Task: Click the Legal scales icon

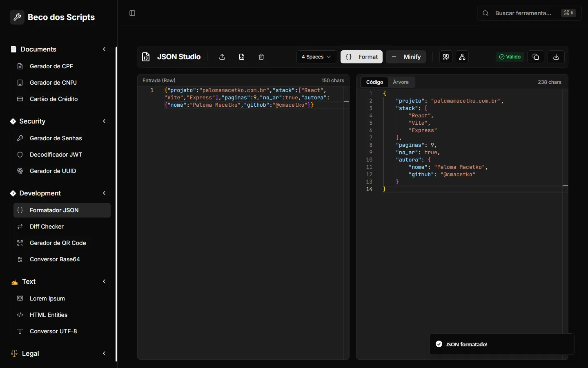Action: 14,353
